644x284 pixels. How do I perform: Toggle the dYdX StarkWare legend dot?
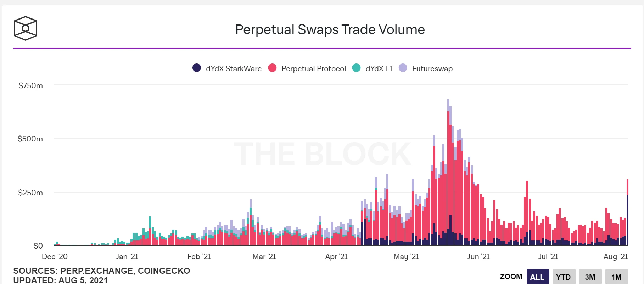pos(197,68)
